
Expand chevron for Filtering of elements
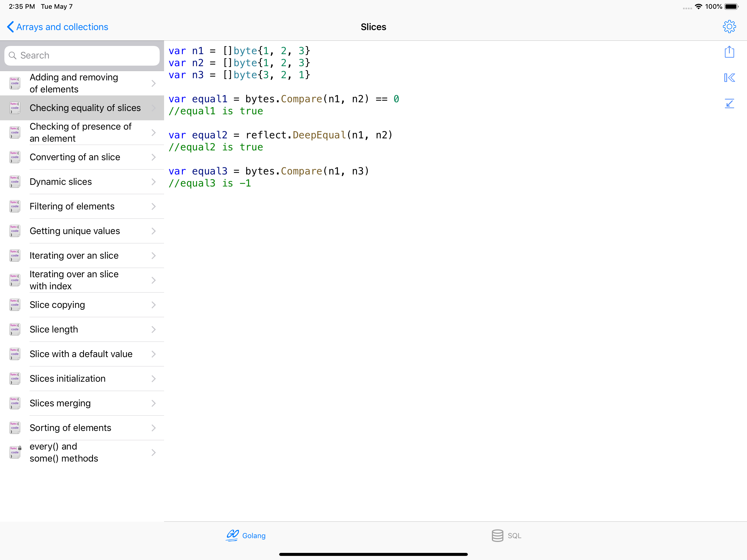pyautogui.click(x=154, y=206)
